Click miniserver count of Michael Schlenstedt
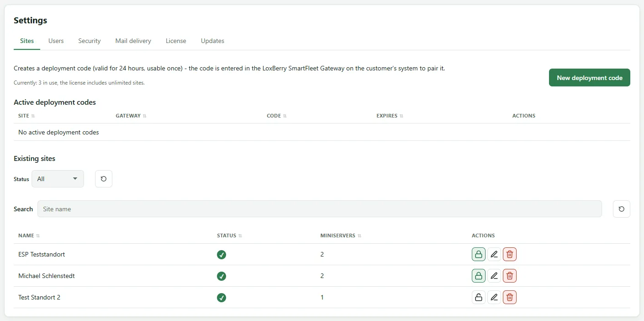The image size is (644, 321). [322, 276]
